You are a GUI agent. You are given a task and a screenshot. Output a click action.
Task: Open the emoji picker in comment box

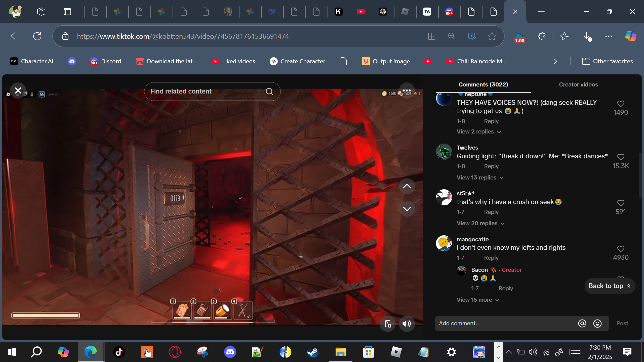pyautogui.click(x=597, y=323)
